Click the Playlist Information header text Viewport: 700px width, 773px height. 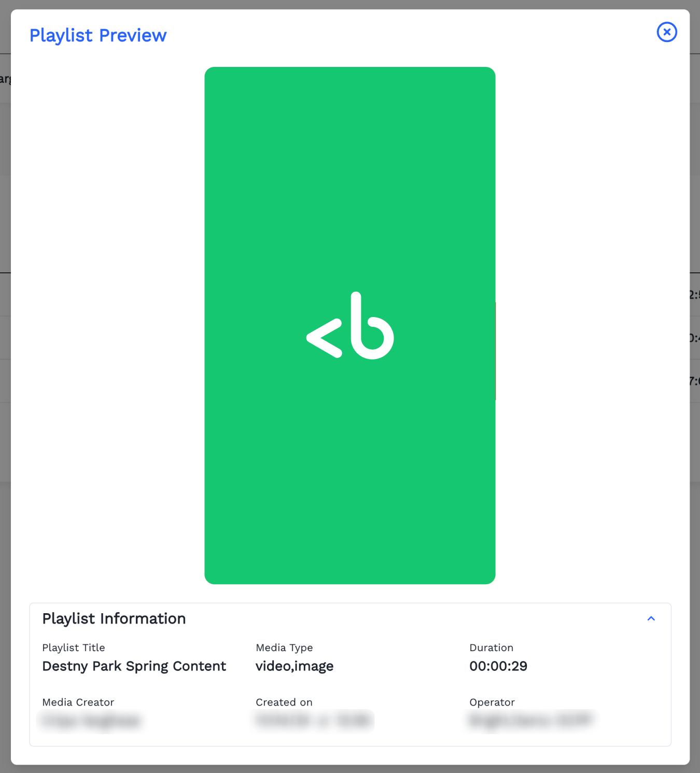click(x=114, y=618)
